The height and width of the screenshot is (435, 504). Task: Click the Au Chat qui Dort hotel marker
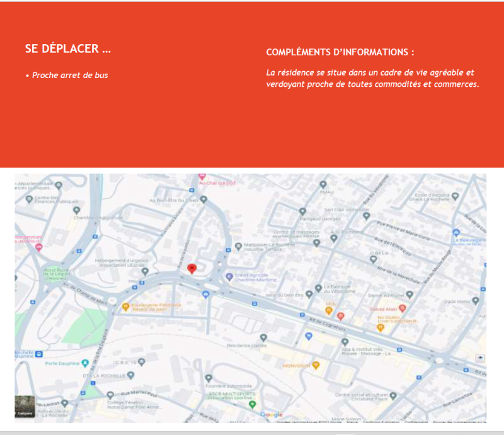coord(202,177)
